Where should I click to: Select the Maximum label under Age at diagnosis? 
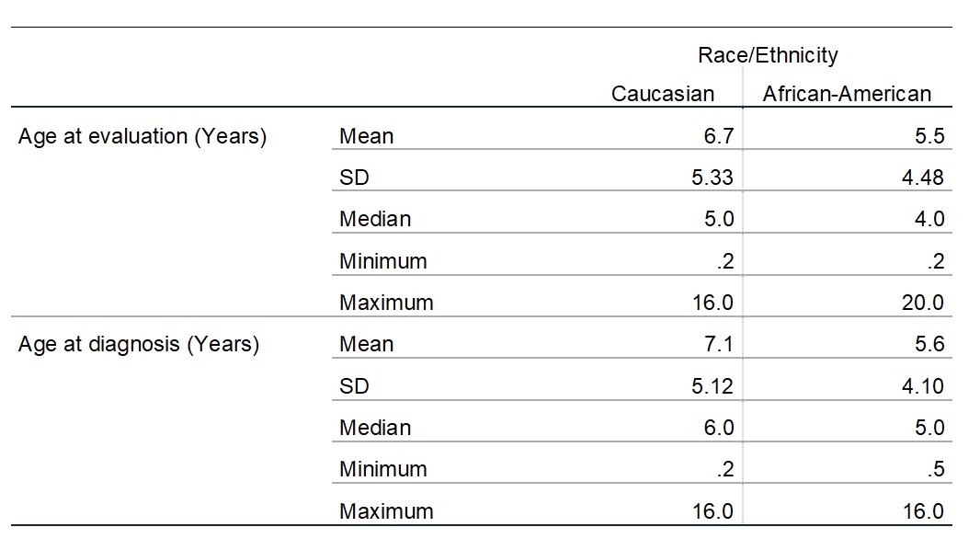coord(386,511)
